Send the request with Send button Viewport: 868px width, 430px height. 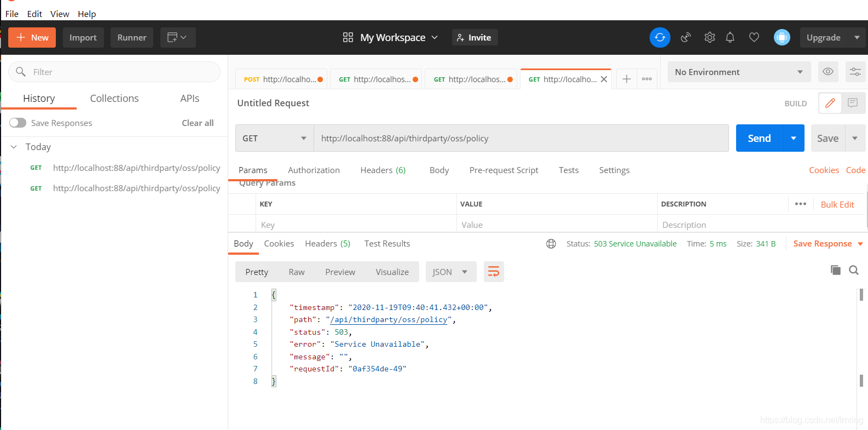[760, 138]
